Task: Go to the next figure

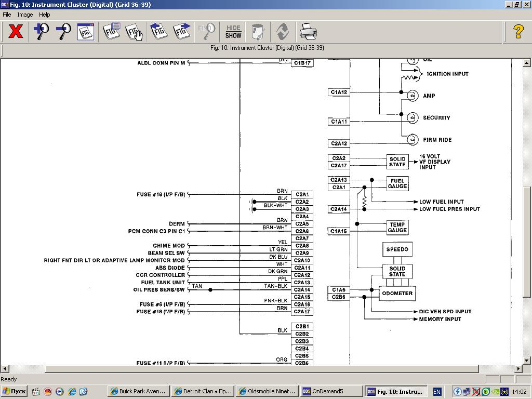Action: (x=182, y=32)
